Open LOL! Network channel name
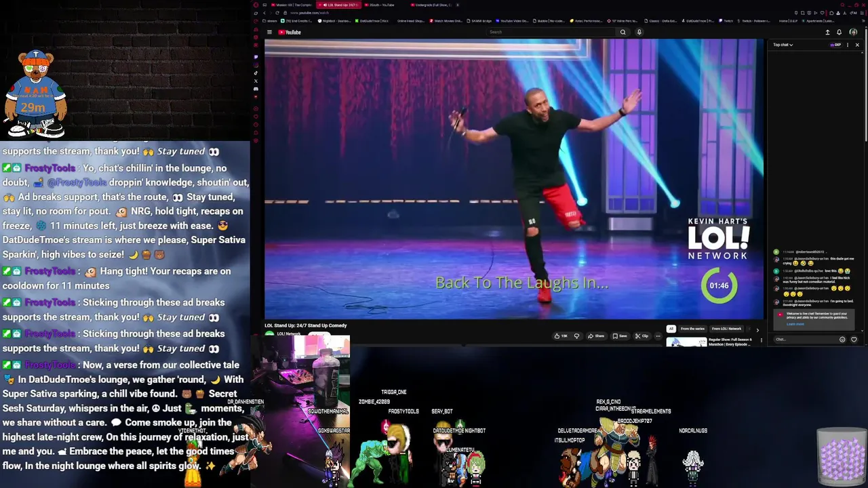Image resolution: width=868 pixels, height=488 pixels. (x=289, y=334)
